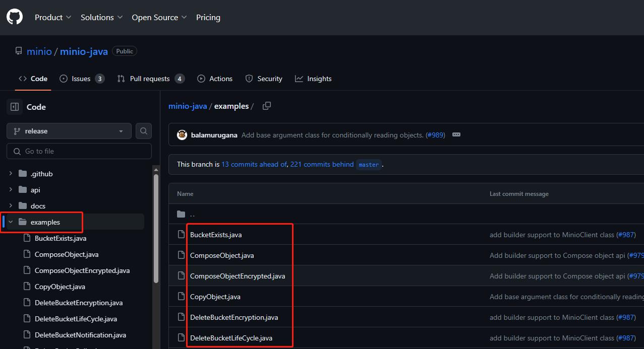This screenshot has width=644, height=349.
Task: Open ComposeObjectEncrypted.java in the file table
Action: (x=238, y=276)
